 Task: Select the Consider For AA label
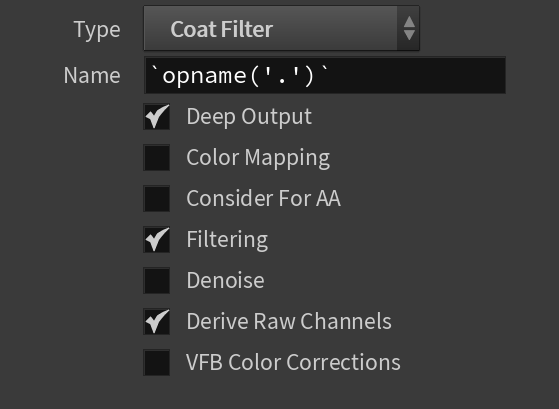tap(263, 198)
